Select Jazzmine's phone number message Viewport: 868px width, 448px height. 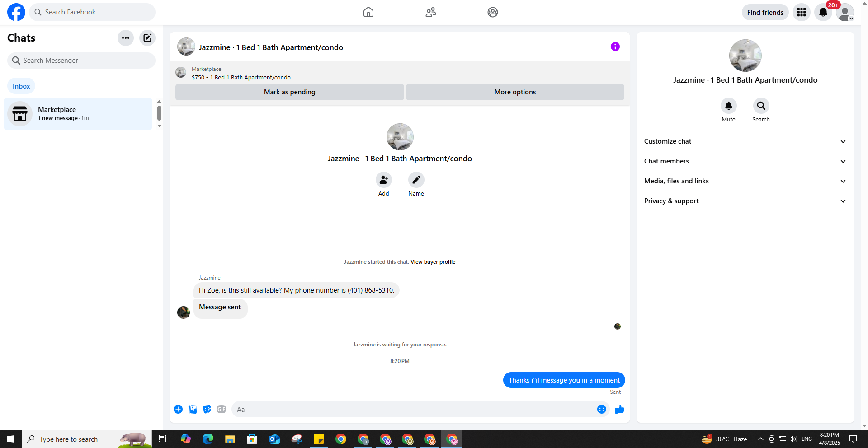[297, 290]
